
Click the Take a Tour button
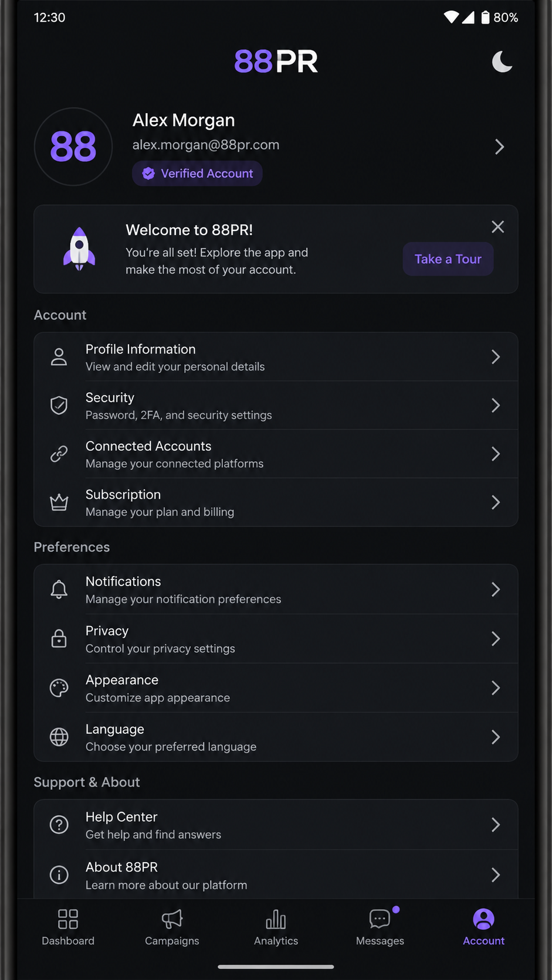tap(448, 259)
